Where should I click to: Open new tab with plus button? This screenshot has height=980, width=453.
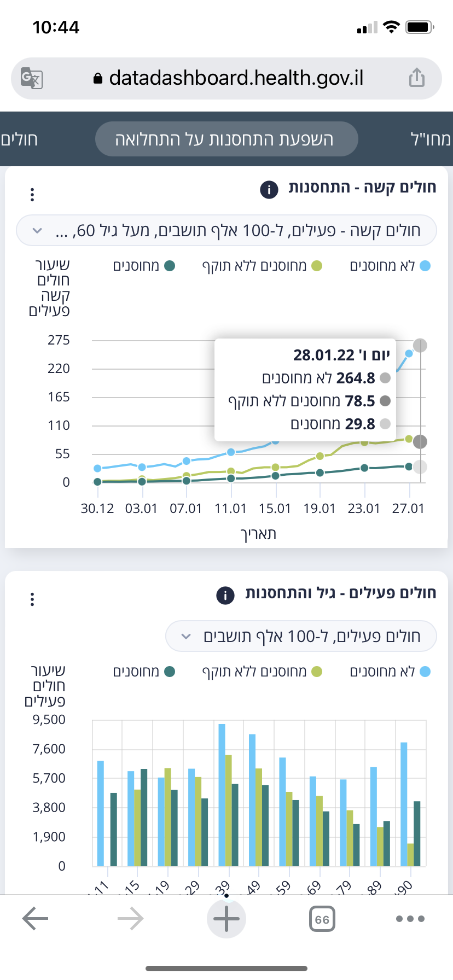pyautogui.click(x=226, y=918)
